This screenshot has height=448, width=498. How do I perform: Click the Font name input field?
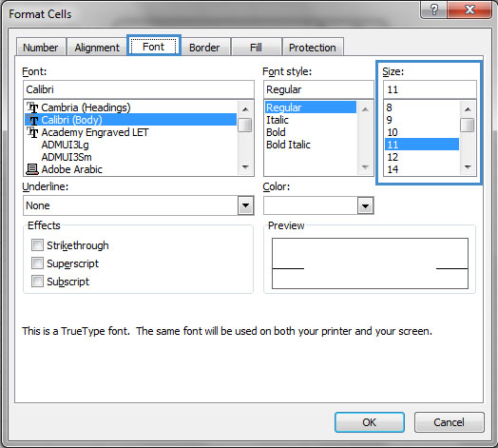coord(139,89)
